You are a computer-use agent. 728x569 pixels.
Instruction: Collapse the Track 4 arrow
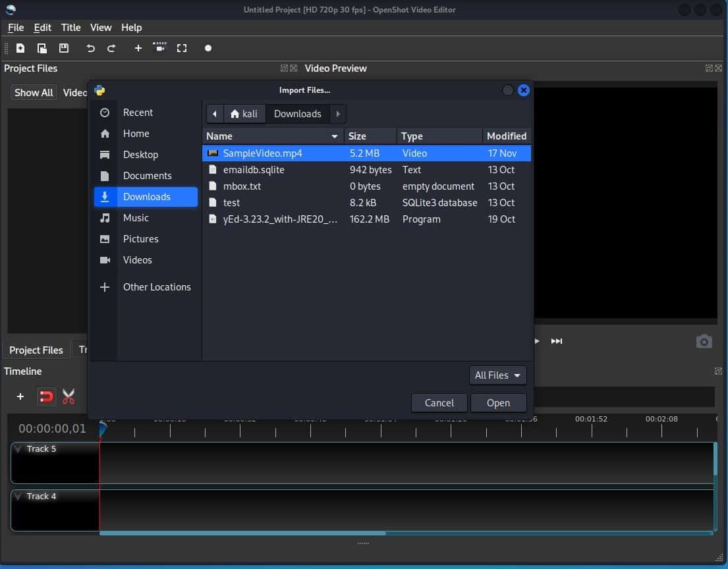[x=18, y=496]
